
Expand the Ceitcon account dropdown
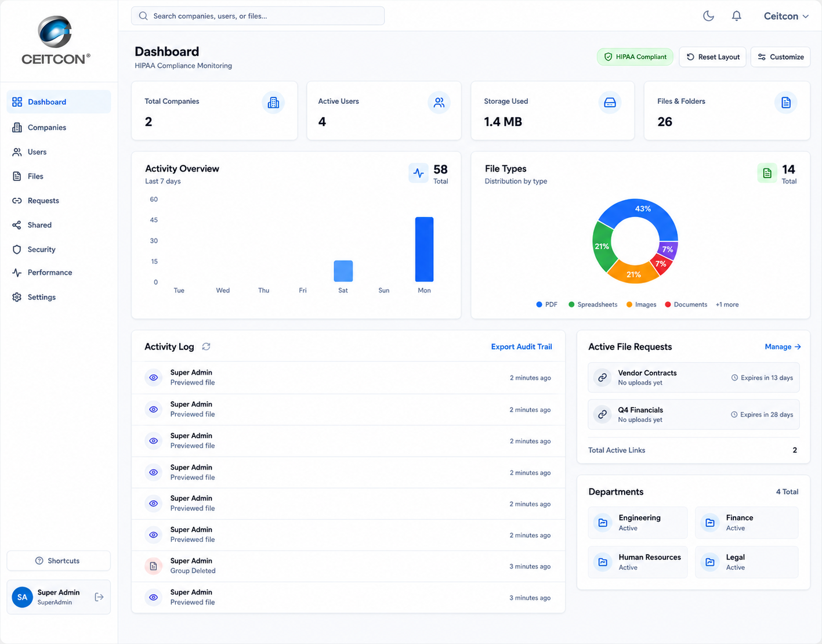pyautogui.click(x=786, y=16)
